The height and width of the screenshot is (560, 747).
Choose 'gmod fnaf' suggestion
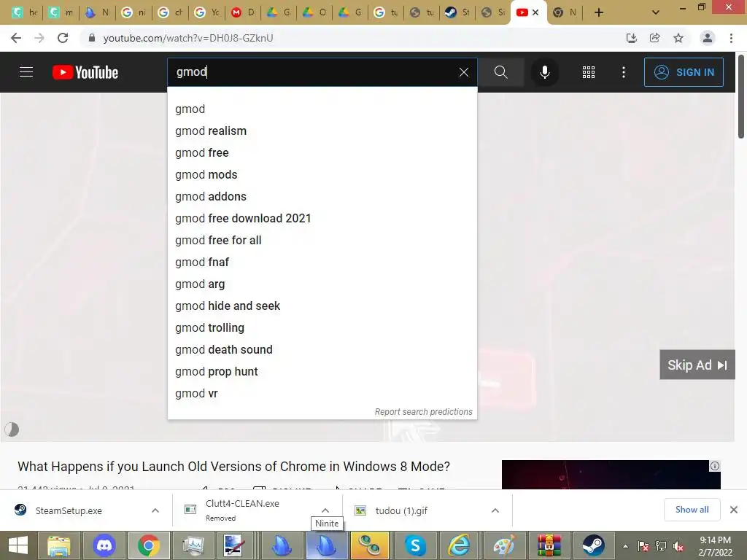[x=322, y=262]
